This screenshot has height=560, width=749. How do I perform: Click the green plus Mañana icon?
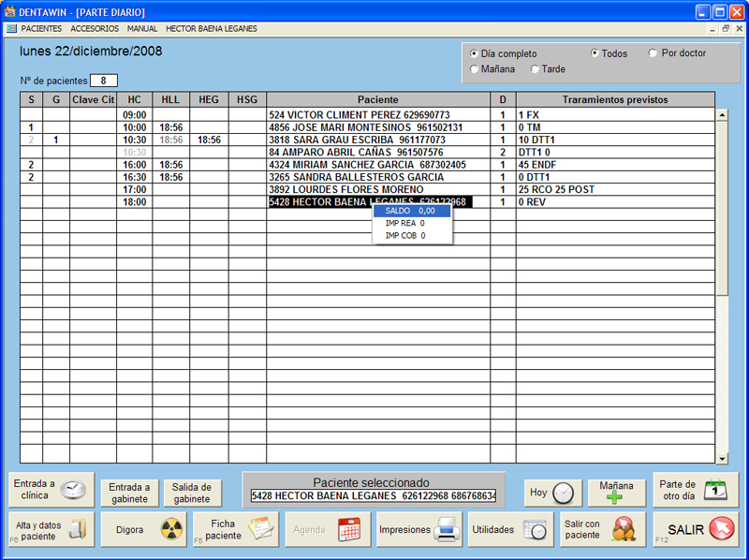[616, 499]
